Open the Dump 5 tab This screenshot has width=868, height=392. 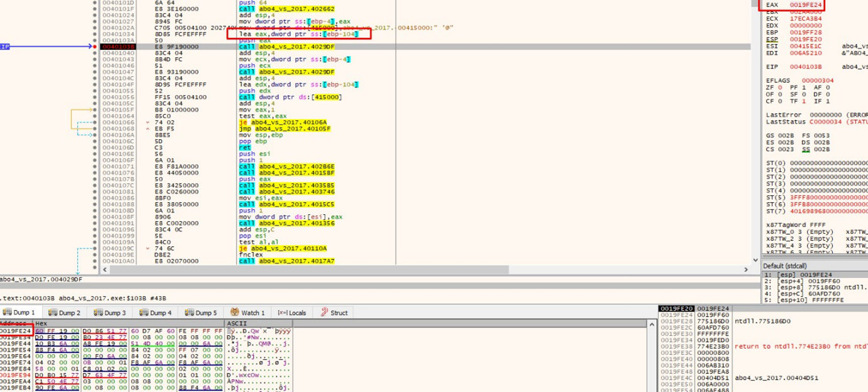[x=201, y=313]
